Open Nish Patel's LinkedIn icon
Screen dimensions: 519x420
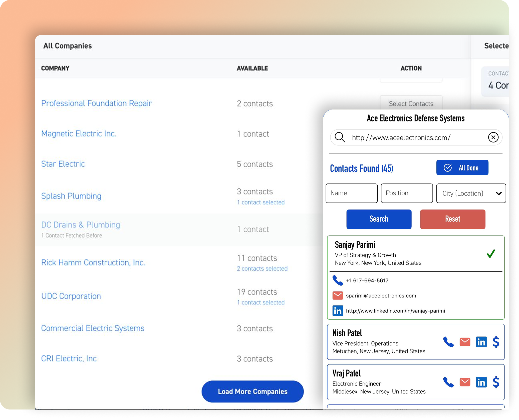[x=481, y=342]
